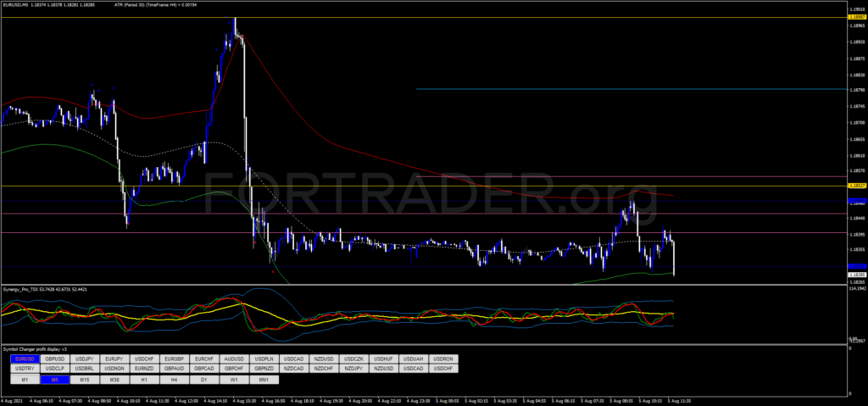This screenshot has width=868, height=406.
Task: Change chart period to D1
Action: [204, 380]
